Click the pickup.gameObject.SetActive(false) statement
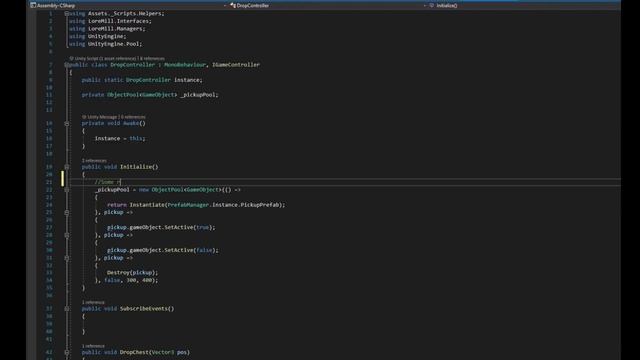The image size is (640, 360). pyautogui.click(x=162, y=250)
